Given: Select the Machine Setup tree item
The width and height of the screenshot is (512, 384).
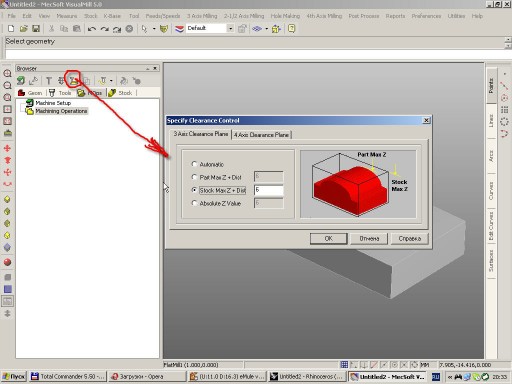Looking at the screenshot, I should tap(53, 103).
